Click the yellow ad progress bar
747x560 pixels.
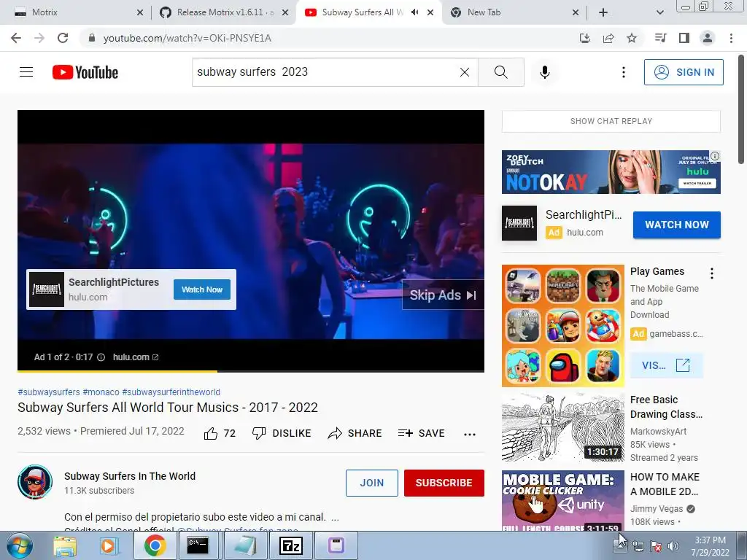point(117,370)
